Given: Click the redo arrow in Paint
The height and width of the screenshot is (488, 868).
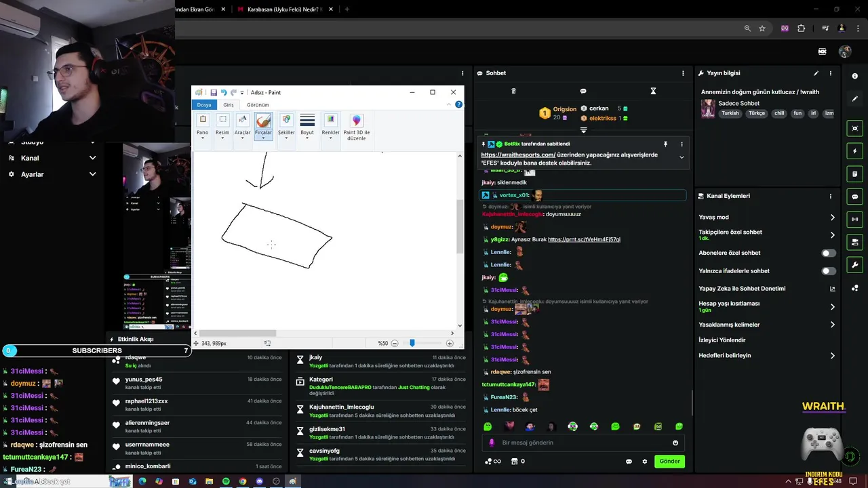Looking at the screenshot, I should coord(233,92).
